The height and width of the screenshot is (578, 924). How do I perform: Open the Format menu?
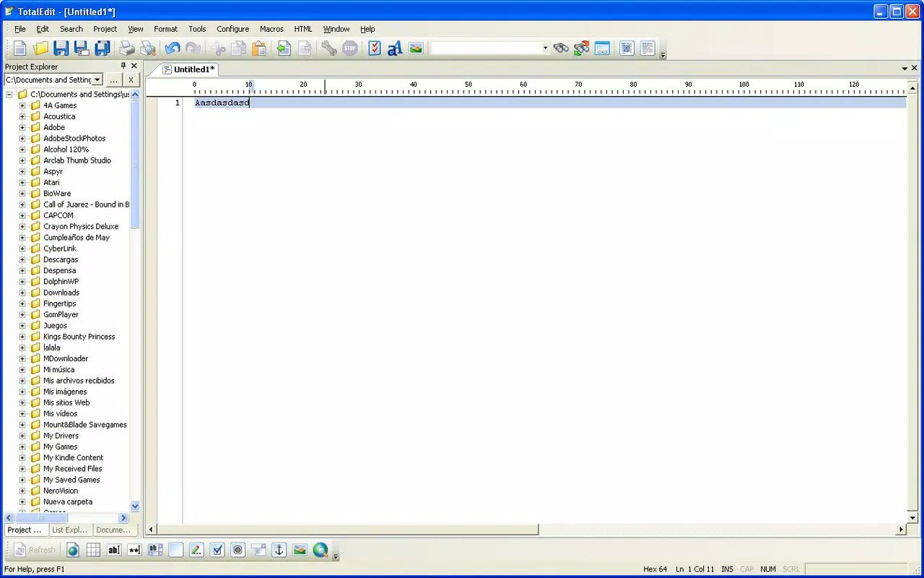[165, 29]
